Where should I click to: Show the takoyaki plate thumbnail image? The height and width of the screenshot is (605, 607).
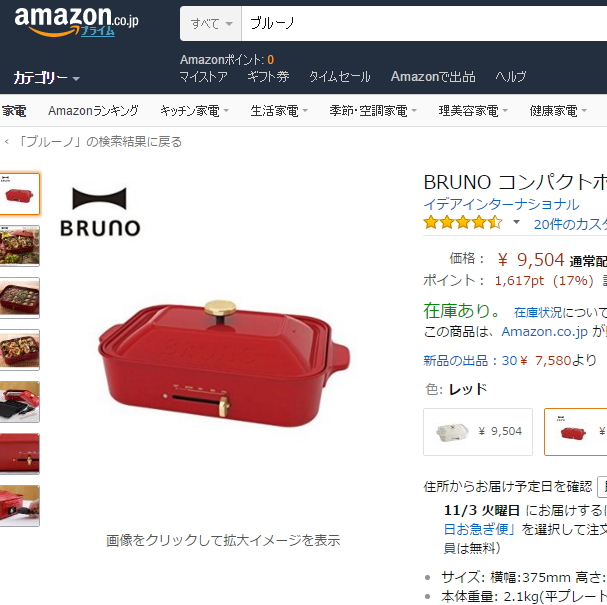pos(19,298)
